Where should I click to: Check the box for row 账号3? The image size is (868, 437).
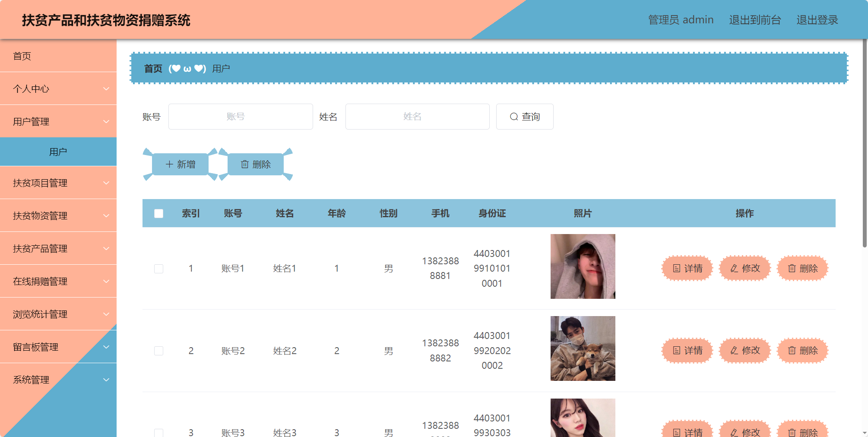159,433
